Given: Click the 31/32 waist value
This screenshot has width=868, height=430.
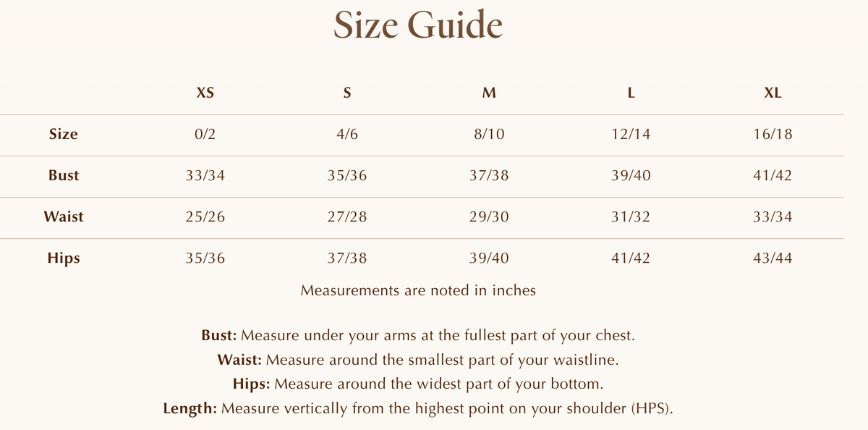Looking at the screenshot, I should click(x=631, y=217).
